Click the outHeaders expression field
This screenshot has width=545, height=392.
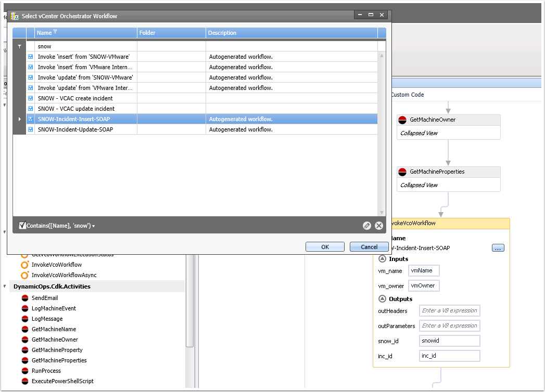pos(450,310)
